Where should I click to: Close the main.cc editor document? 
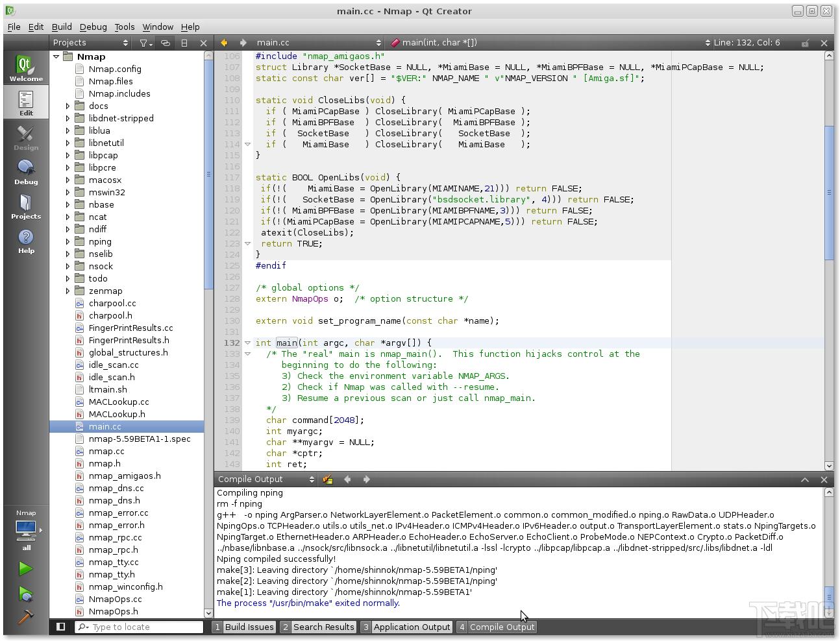coord(824,43)
